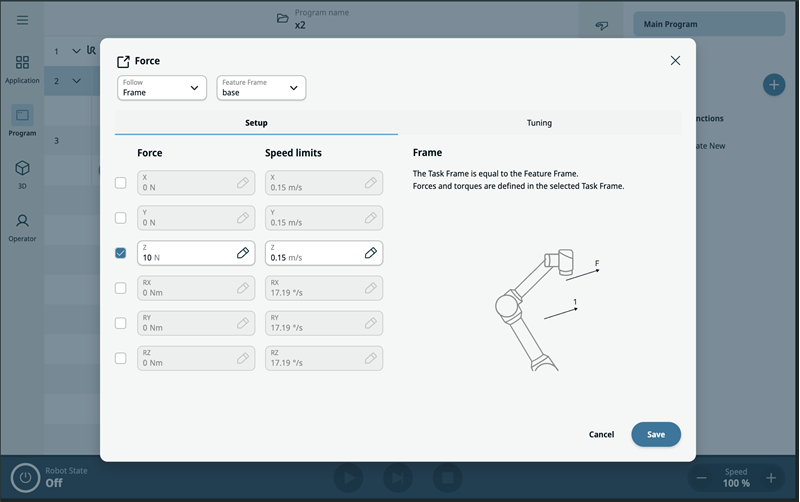Go to the Program section
800x502 pixels.
pyautogui.click(x=22, y=121)
